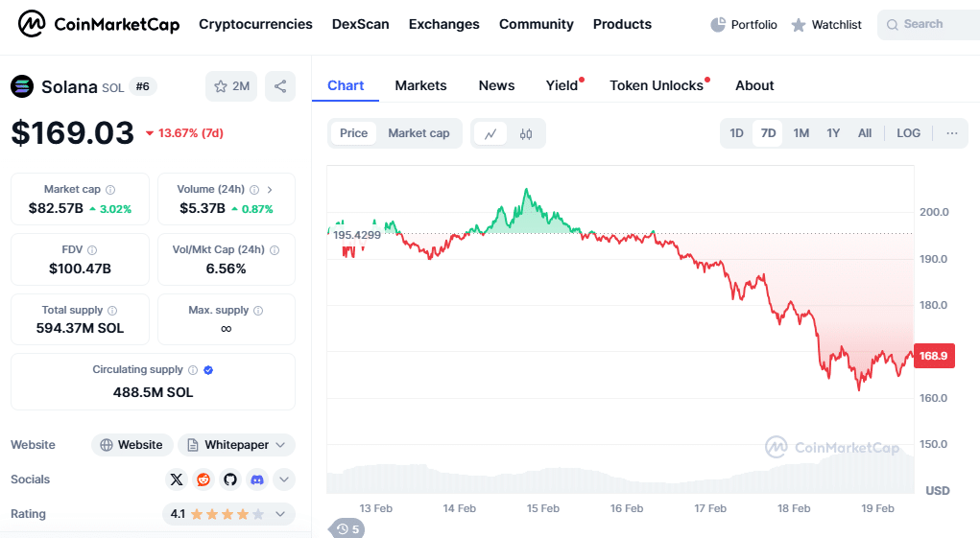The image size is (980, 538).
Task: Add Solana to watchlist via 2M star
Action: click(x=231, y=86)
